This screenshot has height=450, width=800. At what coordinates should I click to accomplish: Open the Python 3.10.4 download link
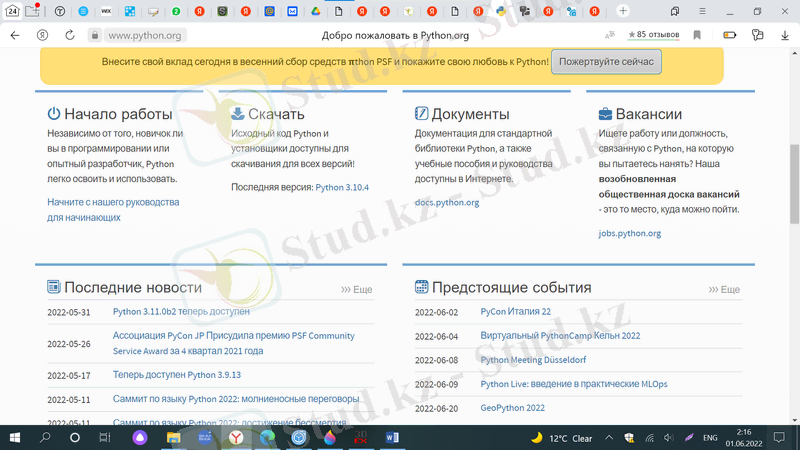pyautogui.click(x=342, y=187)
